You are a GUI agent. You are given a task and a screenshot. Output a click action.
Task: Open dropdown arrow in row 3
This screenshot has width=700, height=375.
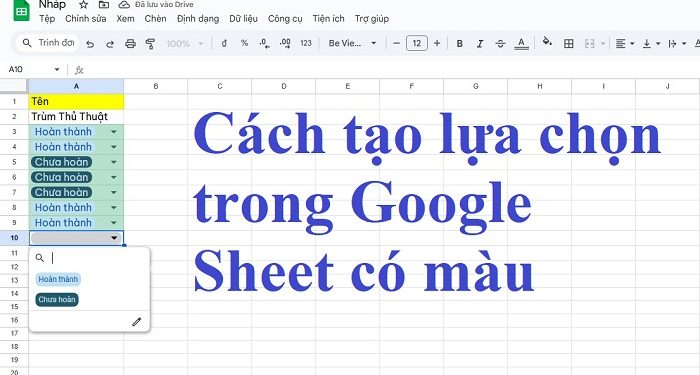pyautogui.click(x=113, y=132)
